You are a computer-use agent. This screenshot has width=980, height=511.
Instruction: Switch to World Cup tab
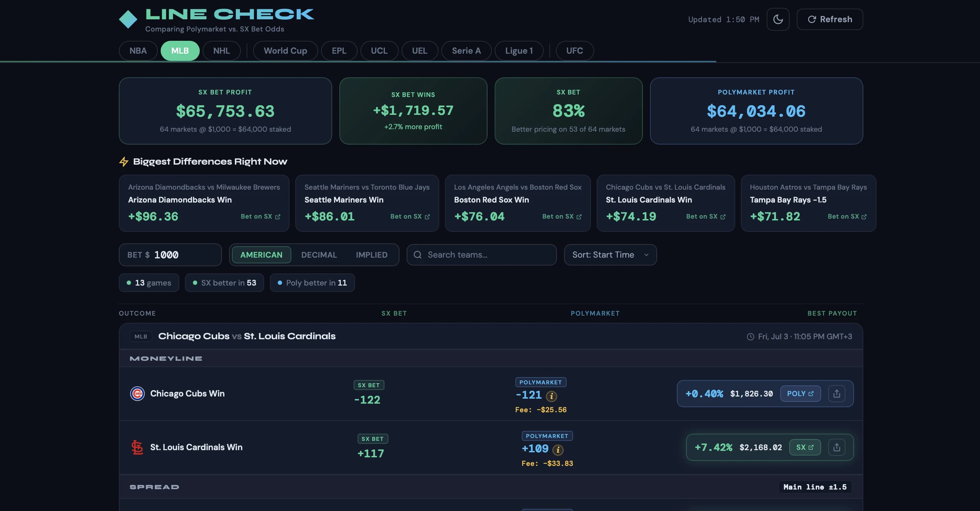pyautogui.click(x=285, y=50)
